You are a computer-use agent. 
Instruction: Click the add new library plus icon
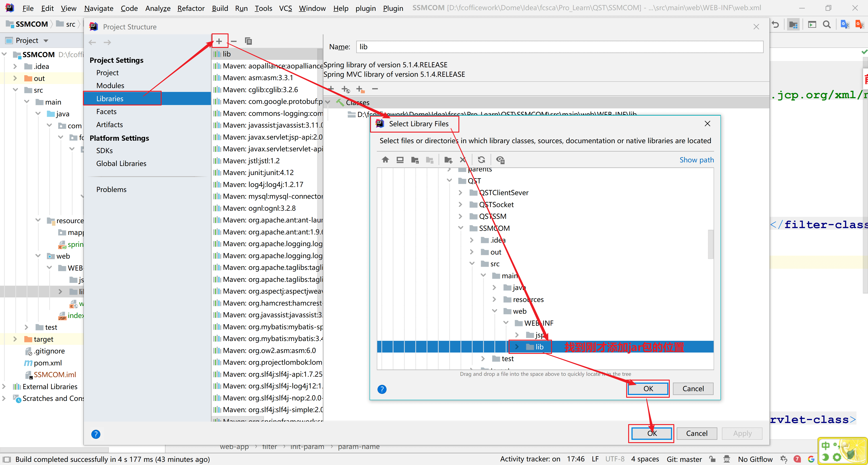[219, 41]
